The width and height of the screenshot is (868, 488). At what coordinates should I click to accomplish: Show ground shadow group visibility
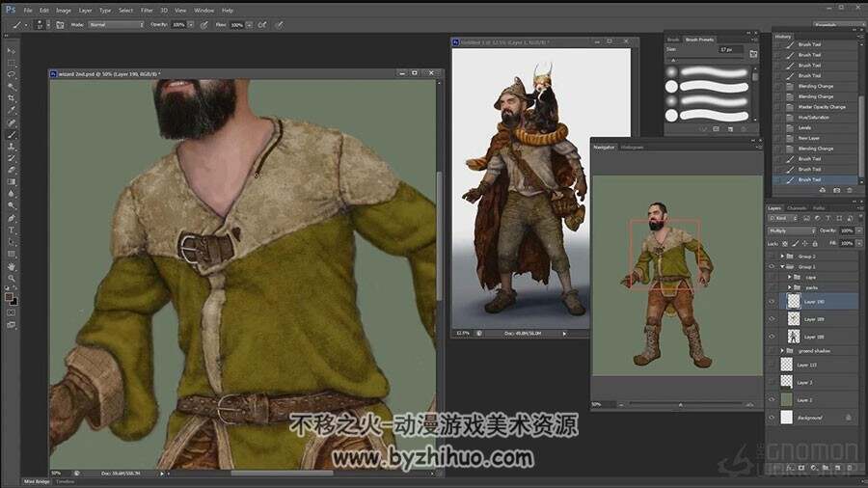click(x=772, y=351)
